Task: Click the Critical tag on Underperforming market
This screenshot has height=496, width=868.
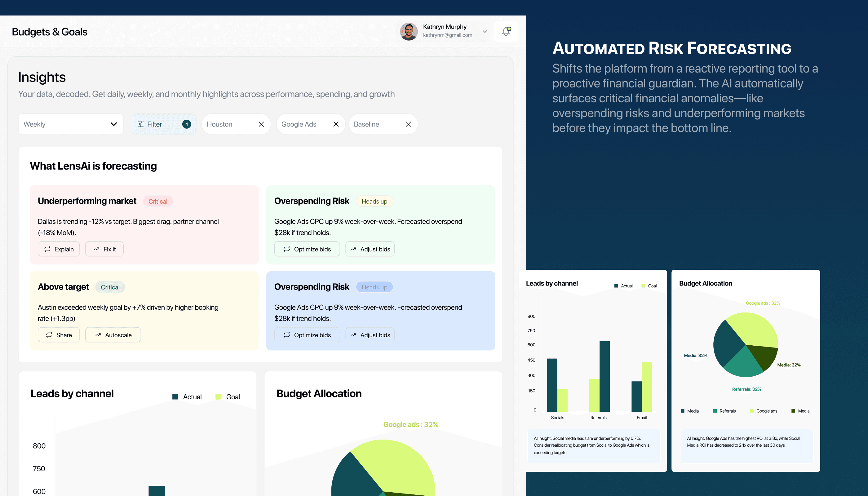Action: 158,201
